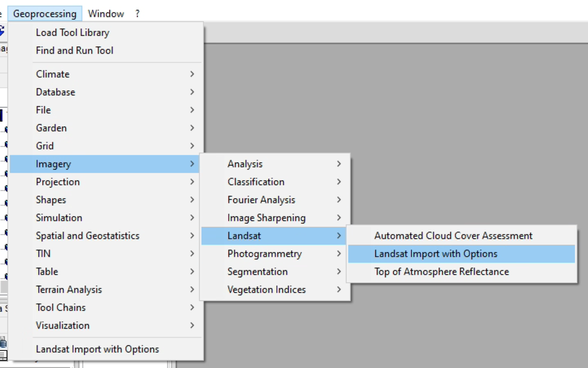Click recent Landsat Import with Options at menu bottom
Image resolution: width=588 pixels, height=368 pixels.
97,349
